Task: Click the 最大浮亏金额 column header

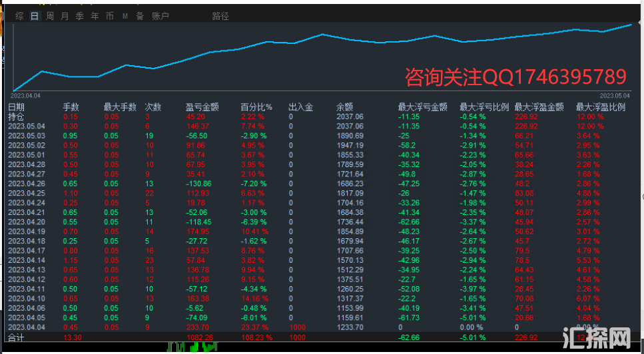Action: point(422,106)
